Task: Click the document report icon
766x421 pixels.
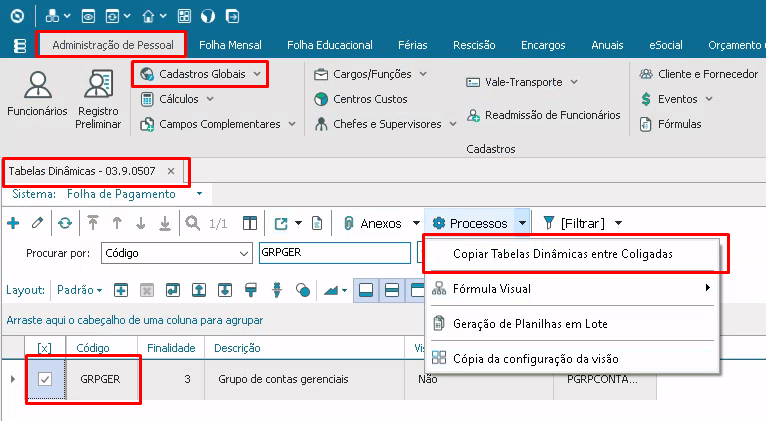Action: coord(317,223)
